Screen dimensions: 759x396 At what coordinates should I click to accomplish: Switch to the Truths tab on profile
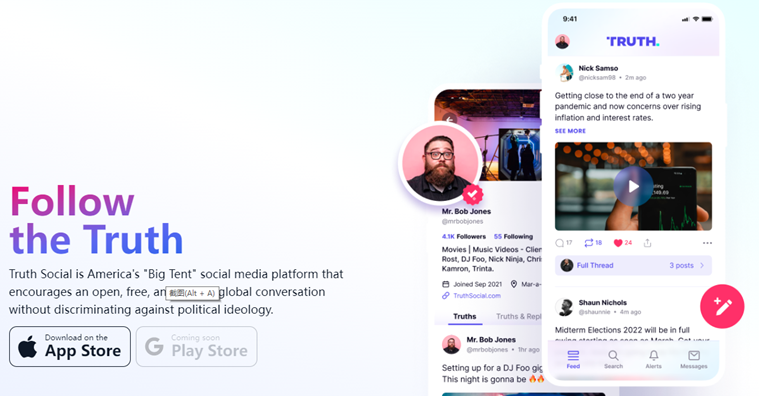coord(465,316)
